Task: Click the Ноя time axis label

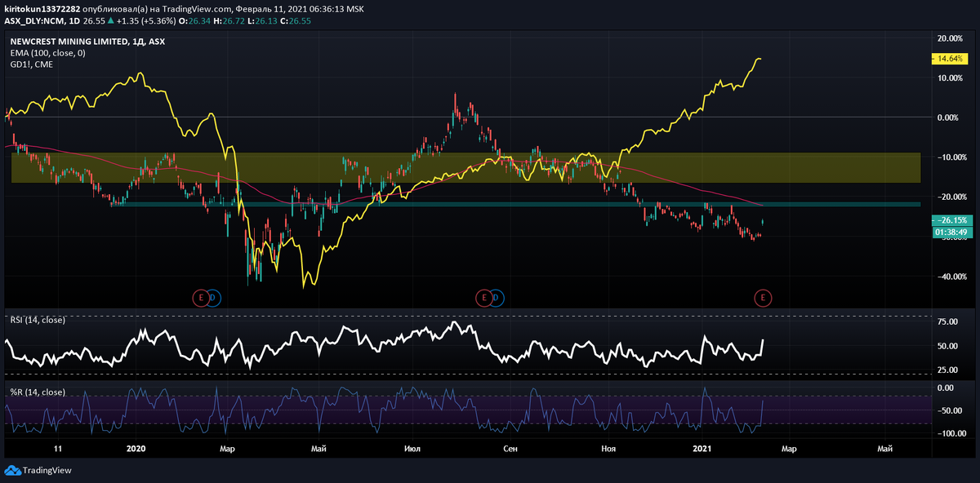Action: click(x=608, y=449)
